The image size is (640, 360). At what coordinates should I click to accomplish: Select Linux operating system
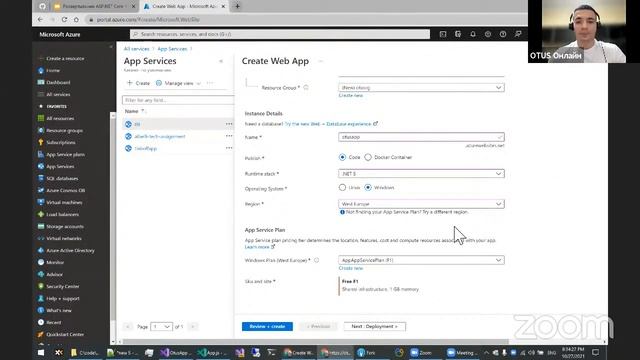click(342, 187)
